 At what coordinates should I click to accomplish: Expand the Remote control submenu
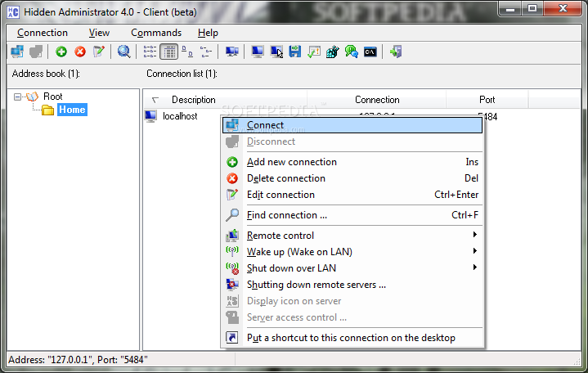tap(352, 236)
